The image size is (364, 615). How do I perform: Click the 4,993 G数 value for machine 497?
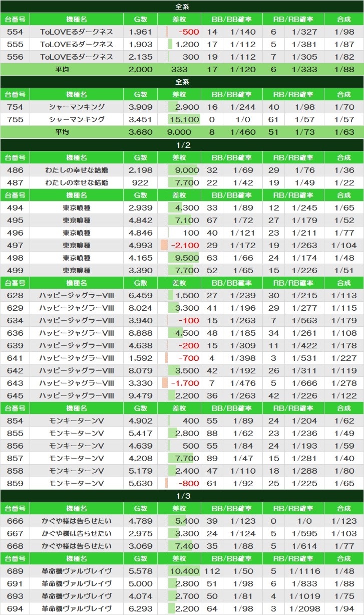tap(141, 245)
